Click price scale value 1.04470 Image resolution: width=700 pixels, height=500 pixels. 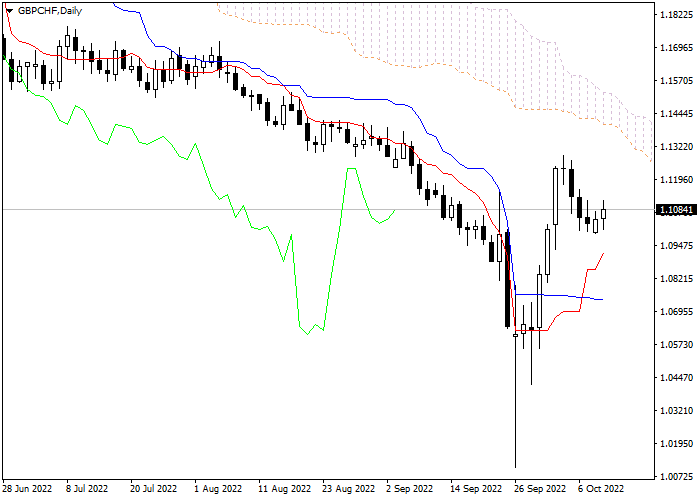pyautogui.click(x=676, y=378)
